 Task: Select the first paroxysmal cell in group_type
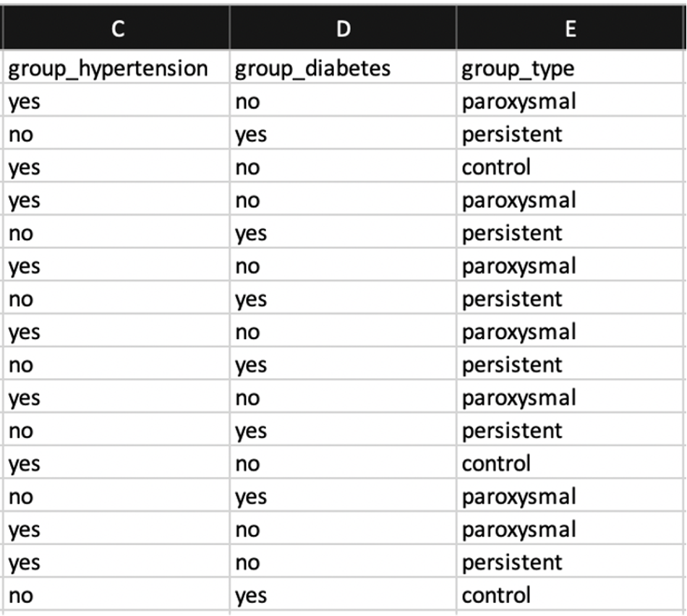click(570, 101)
